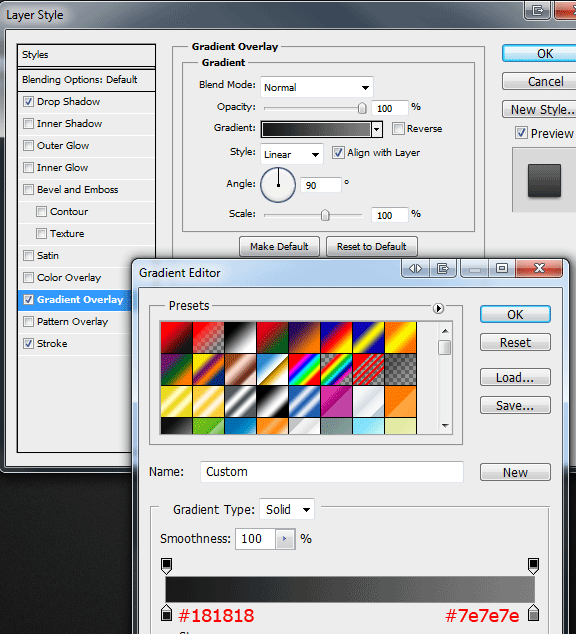Select the left black color stop
Image resolution: width=576 pixels, height=634 pixels.
click(166, 613)
